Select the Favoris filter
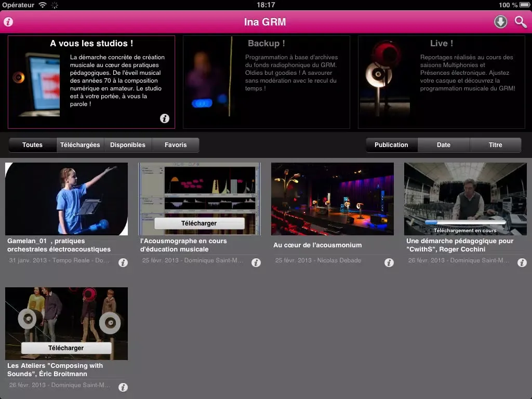The image size is (532, 399). coord(176,145)
